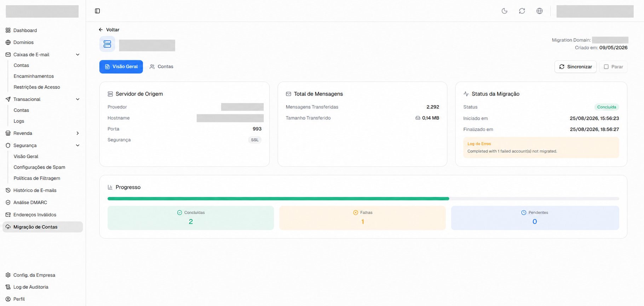Toggle the sidebar collapse icon
The width and height of the screenshot is (644, 306).
click(x=98, y=11)
